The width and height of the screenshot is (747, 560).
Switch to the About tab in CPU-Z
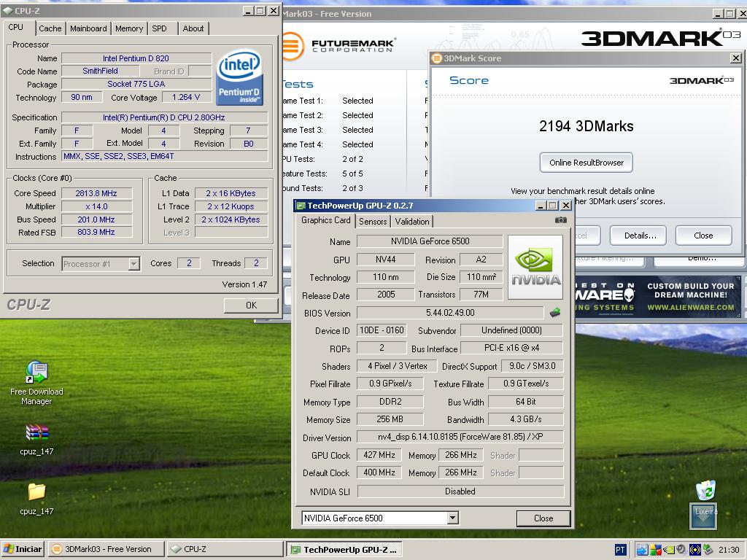[193, 28]
